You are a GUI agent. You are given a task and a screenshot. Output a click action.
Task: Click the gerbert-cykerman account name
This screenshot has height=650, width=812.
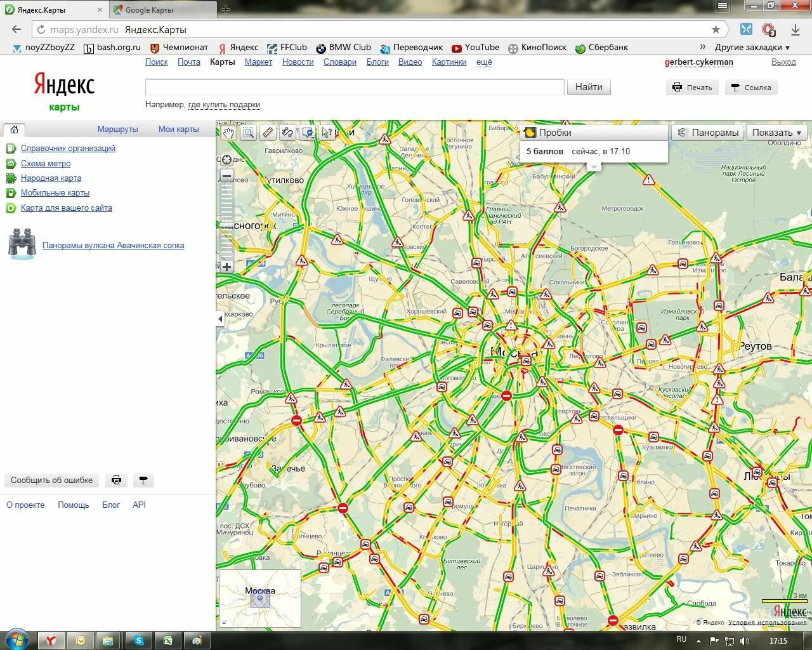point(699,62)
